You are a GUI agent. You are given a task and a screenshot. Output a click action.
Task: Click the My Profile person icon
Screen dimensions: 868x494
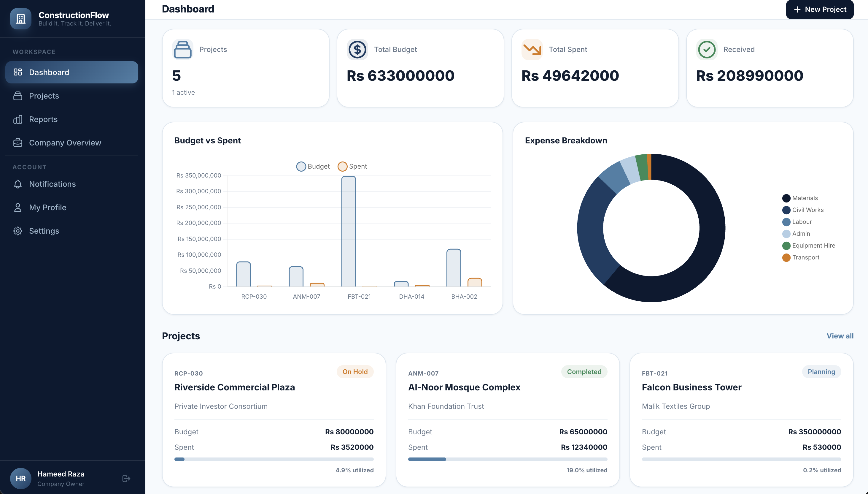[x=18, y=207]
